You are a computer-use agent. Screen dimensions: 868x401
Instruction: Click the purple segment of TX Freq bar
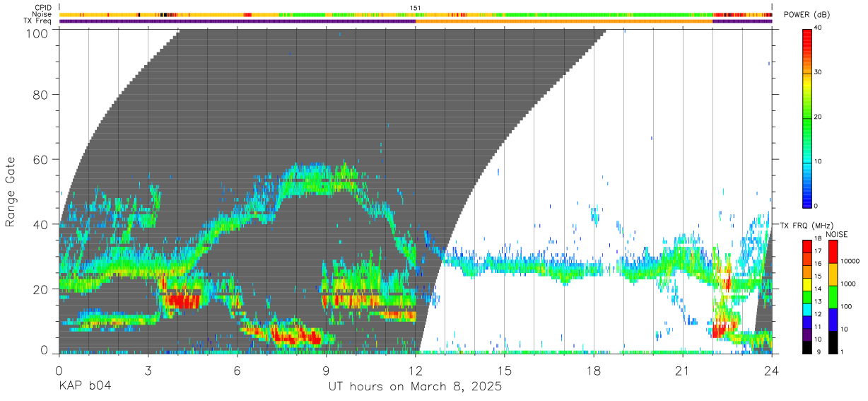click(237, 21)
